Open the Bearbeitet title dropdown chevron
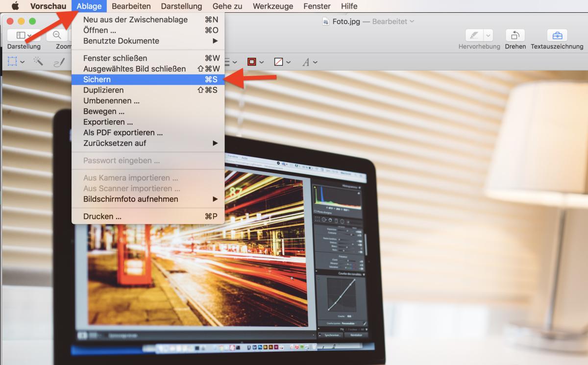 pyautogui.click(x=412, y=21)
